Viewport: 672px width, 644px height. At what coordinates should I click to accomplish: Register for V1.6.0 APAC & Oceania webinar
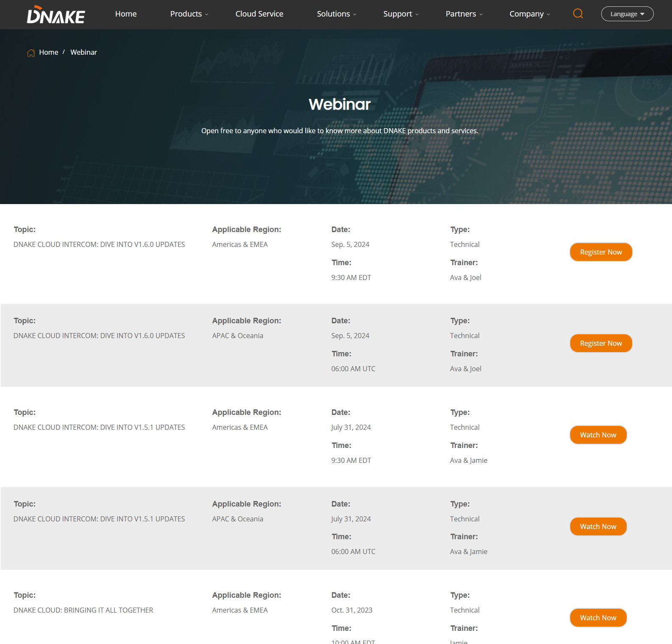601,343
